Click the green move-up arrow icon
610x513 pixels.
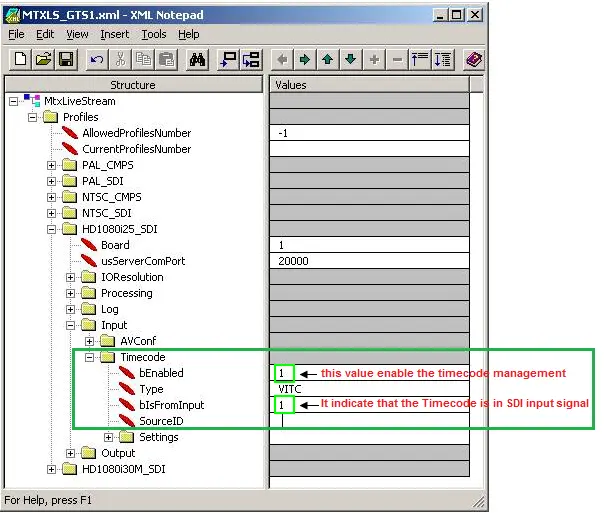tap(327, 59)
